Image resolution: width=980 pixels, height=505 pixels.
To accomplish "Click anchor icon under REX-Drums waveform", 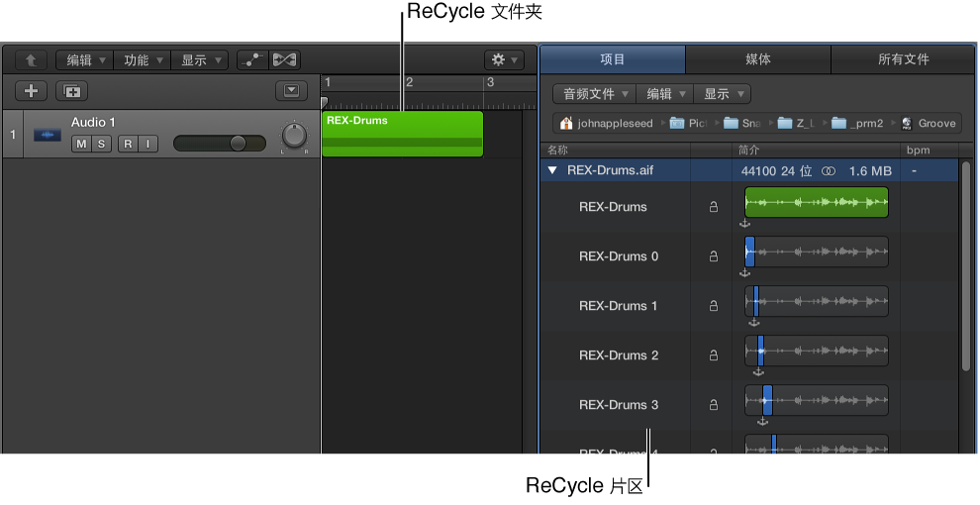I will [x=744, y=223].
